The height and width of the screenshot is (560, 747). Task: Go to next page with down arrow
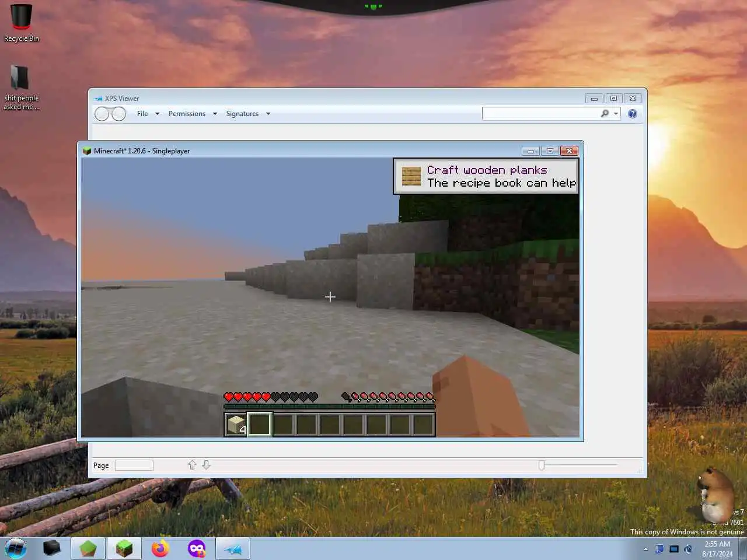click(206, 465)
